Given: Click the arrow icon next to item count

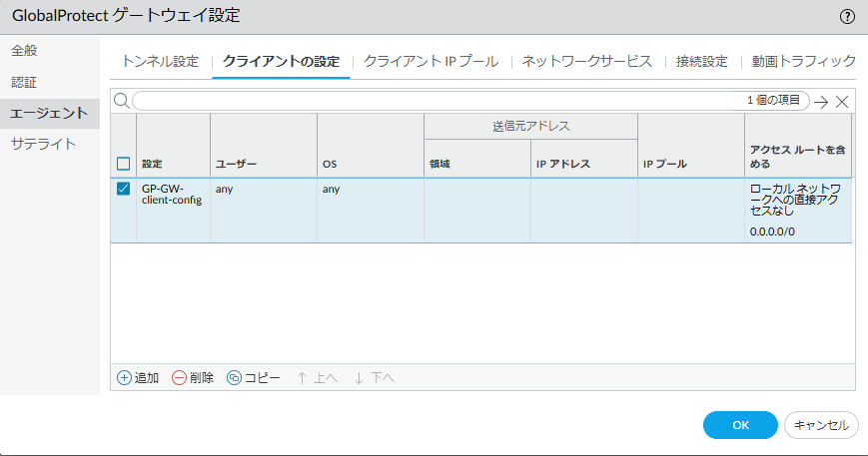Looking at the screenshot, I should [x=821, y=102].
